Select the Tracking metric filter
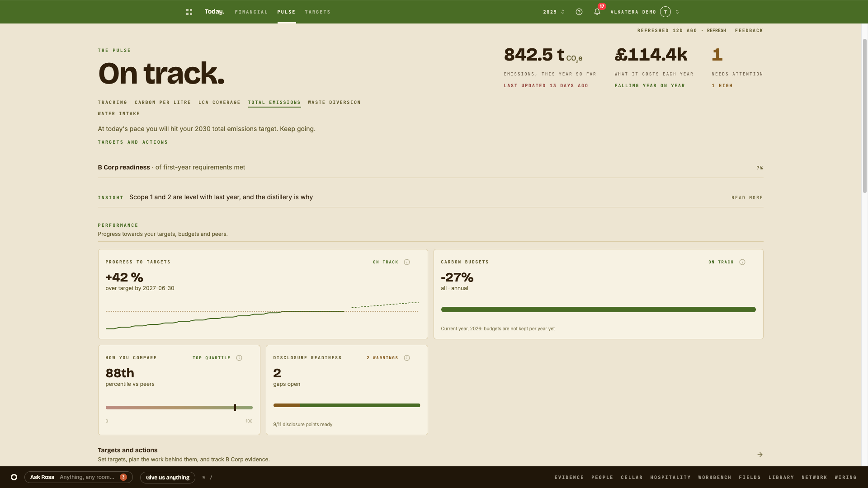Image resolution: width=868 pixels, height=488 pixels. [x=113, y=103]
